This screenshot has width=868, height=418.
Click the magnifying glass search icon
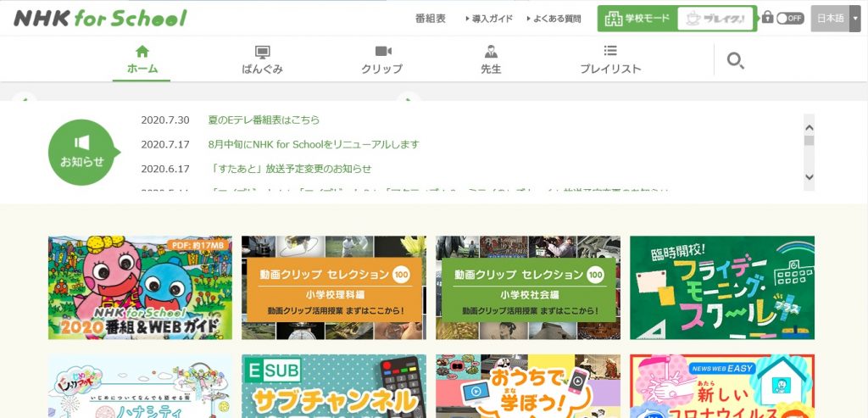point(735,61)
